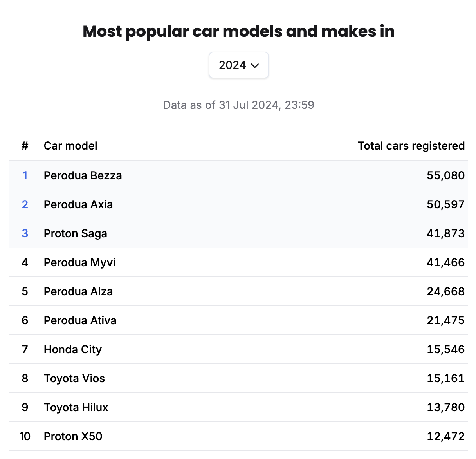Click the blue rank number 1

[x=25, y=175]
